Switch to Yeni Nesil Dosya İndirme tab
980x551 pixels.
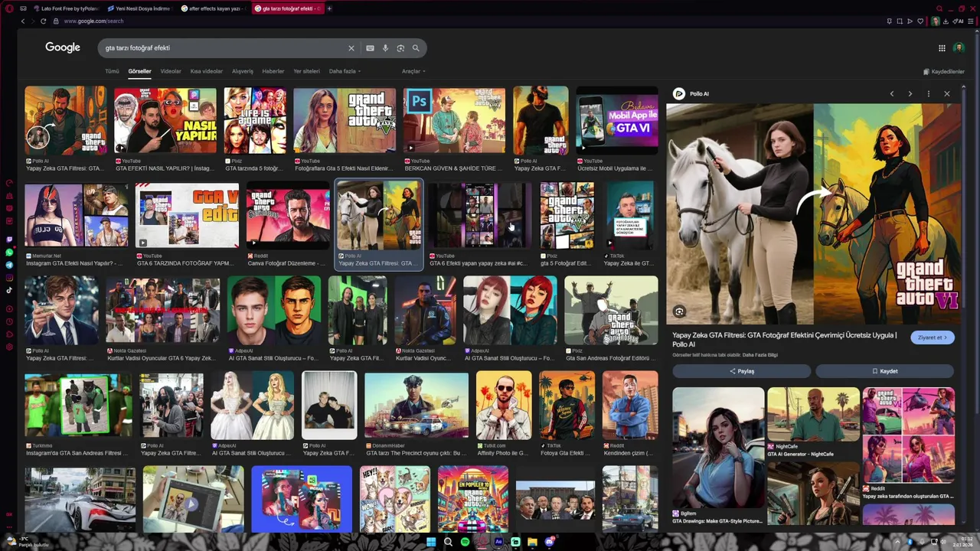click(139, 8)
